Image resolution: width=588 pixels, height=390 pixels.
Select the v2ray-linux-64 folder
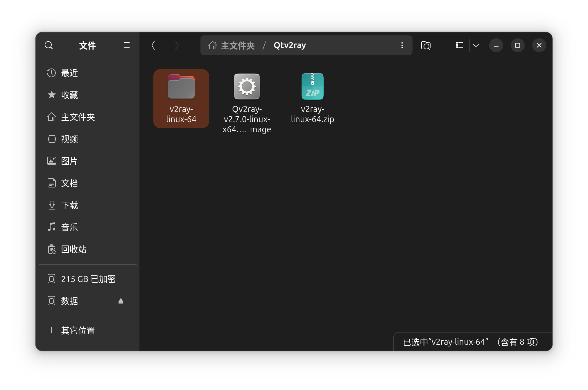click(x=181, y=99)
